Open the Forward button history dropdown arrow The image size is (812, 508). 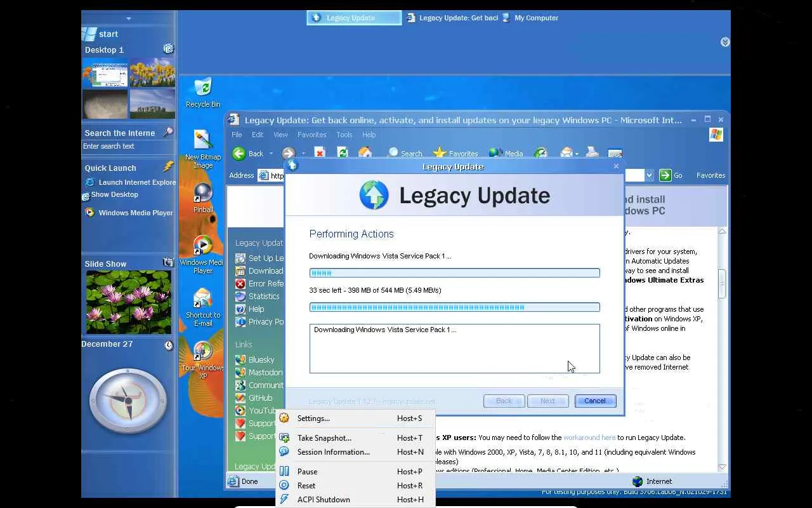click(x=303, y=154)
